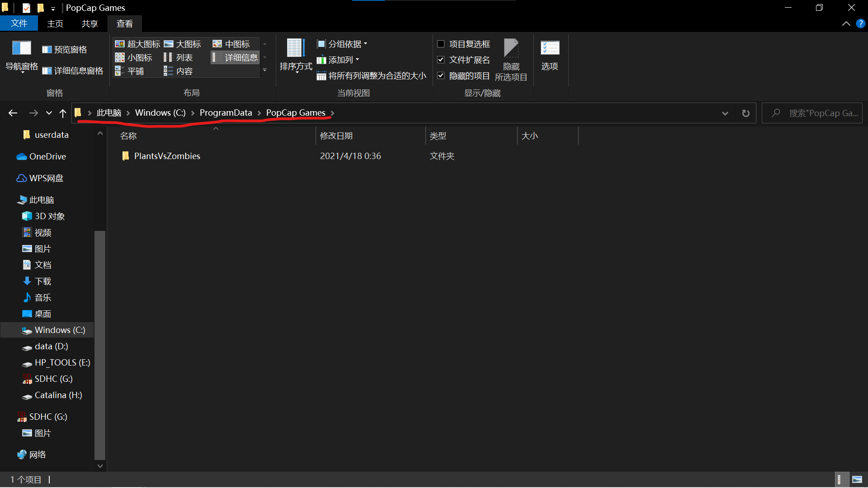
Task: Open the navigation pane dropdown button
Action: tap(21, 56)
